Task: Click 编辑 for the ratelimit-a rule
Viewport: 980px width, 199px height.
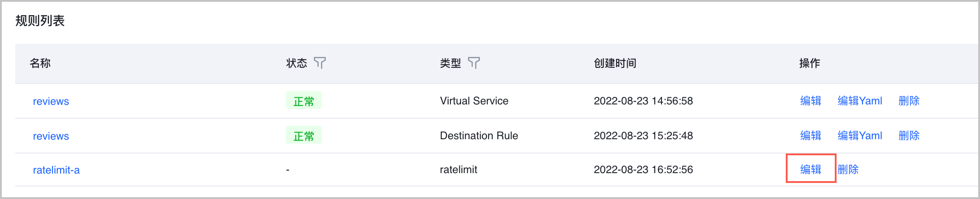Action: tap(810, 170)
